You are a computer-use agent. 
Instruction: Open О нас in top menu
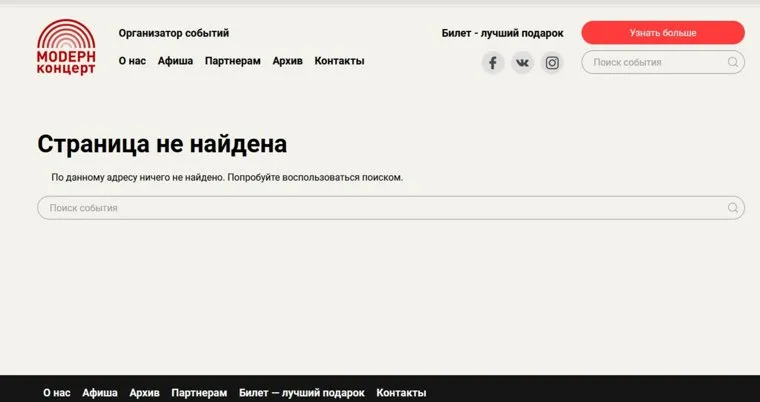(x=132, y=61)
